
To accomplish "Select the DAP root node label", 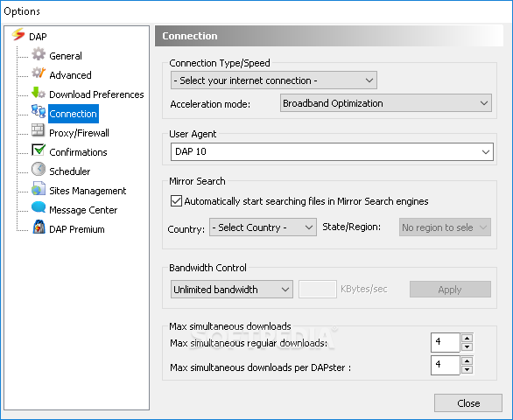I will tap(38, 37).
